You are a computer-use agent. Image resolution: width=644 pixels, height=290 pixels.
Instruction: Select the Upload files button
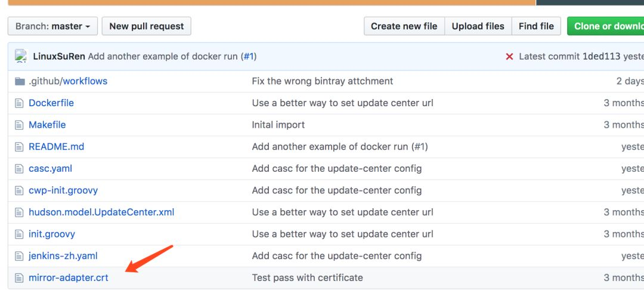(x=478, y=26)
